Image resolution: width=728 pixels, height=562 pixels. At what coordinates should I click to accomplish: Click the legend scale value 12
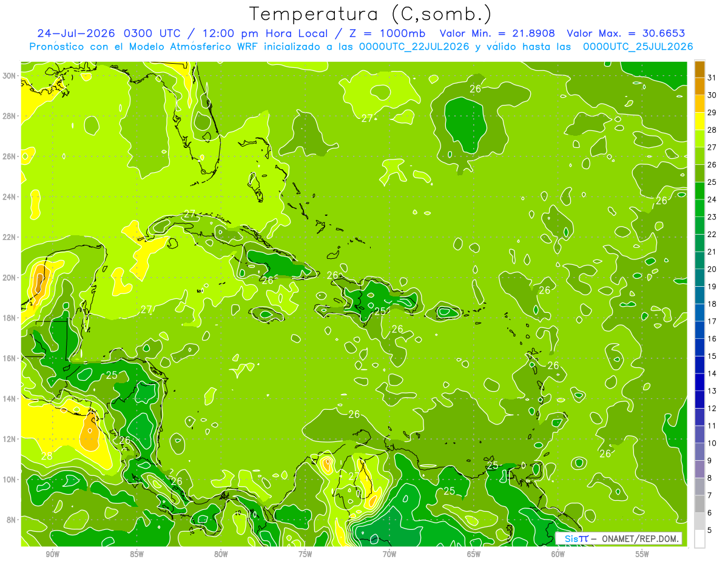point(712,409)
